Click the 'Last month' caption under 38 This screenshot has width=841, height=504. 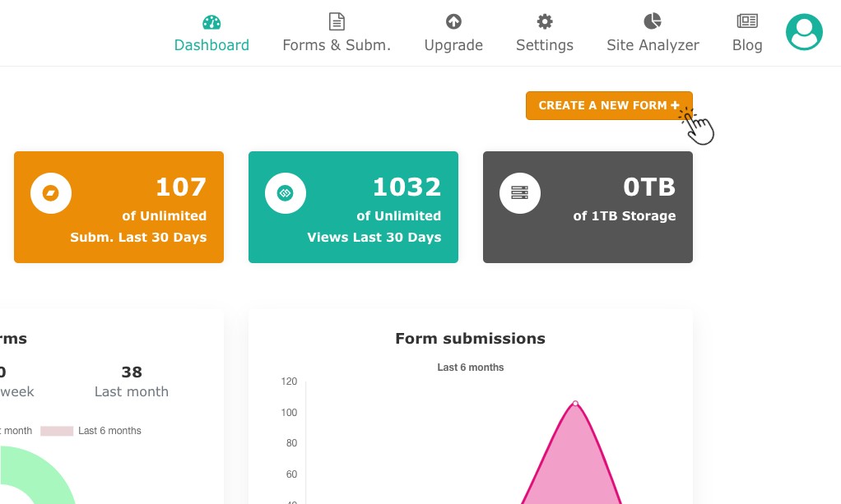[132, 392]
